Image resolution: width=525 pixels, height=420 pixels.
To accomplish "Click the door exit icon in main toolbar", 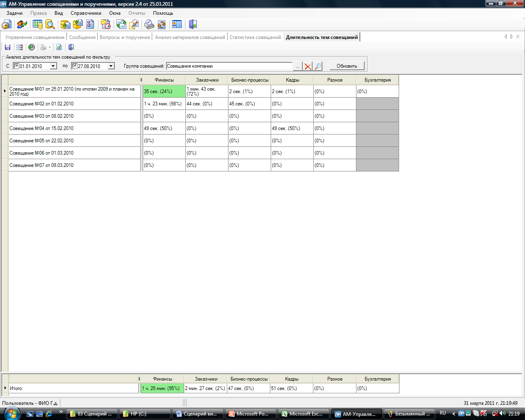I will (x=193, y=25).
